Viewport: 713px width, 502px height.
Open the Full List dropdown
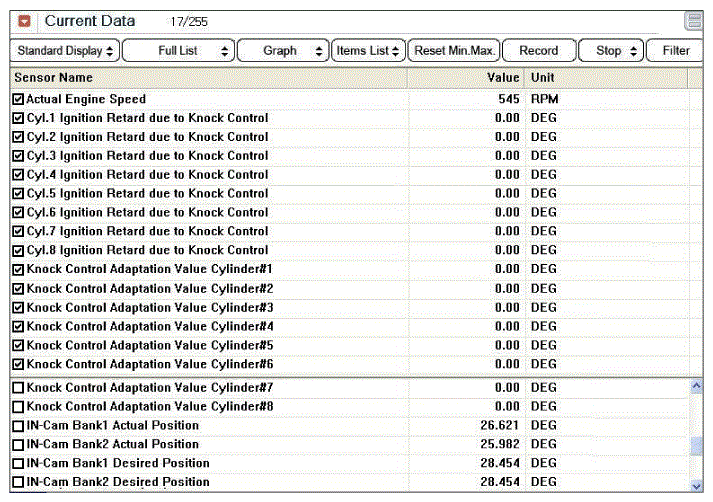[x=179, y=50]
